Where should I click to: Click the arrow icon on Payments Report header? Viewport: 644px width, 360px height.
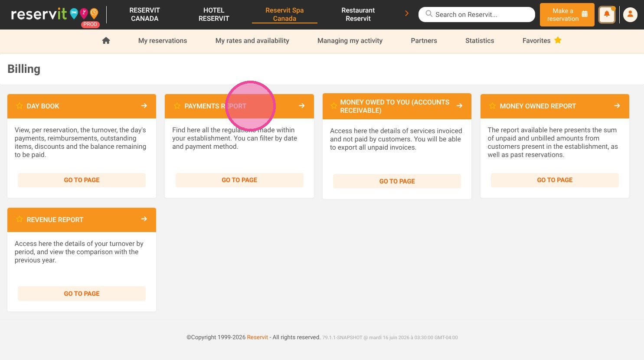coord(301,106)
